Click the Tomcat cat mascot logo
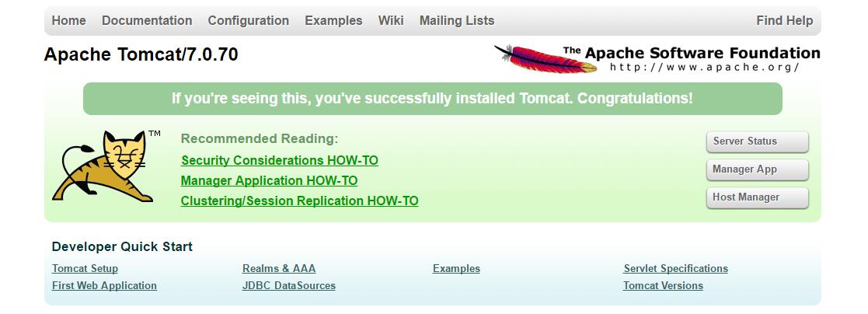Viewport: 868px width, 314px height. coord(106,166)
